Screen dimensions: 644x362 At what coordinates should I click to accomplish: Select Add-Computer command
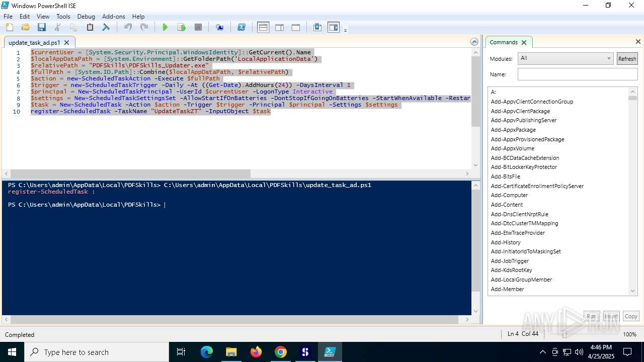[509, 195]
